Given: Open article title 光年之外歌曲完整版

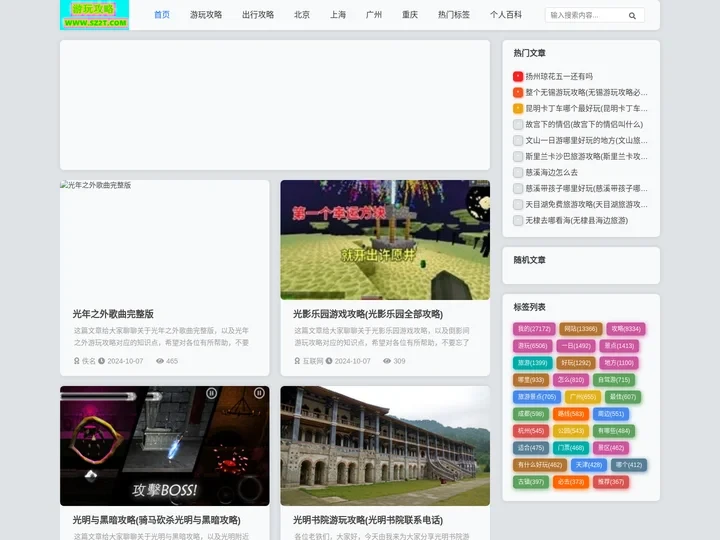Looking at the screenshot, I should [x=113, y=314].
